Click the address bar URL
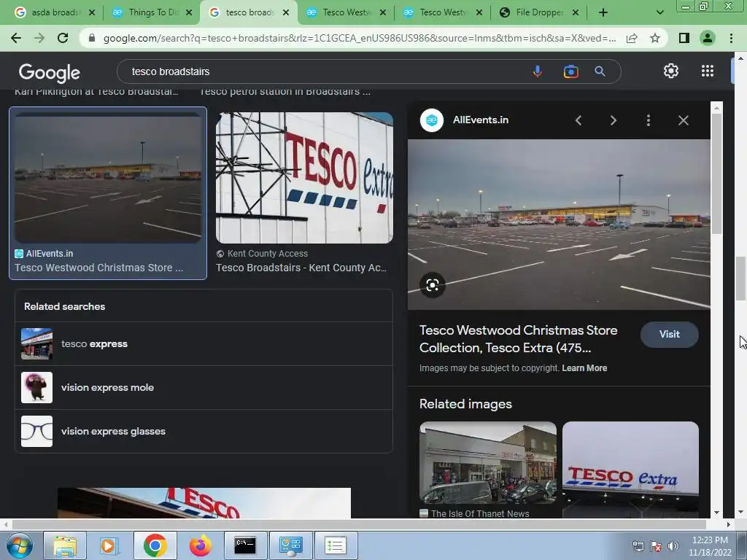This screenshot has height=560, width=747. (x=360, y=38)
